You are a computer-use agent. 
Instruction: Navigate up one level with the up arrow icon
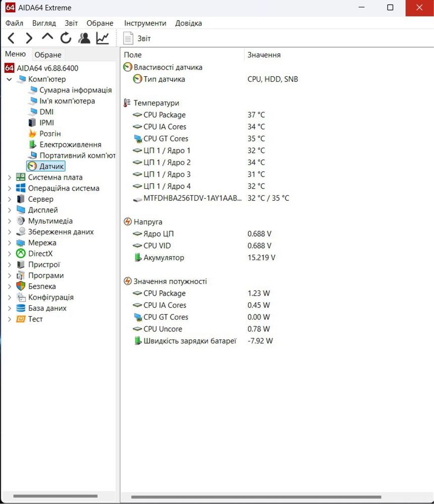(x=47, y=37)
